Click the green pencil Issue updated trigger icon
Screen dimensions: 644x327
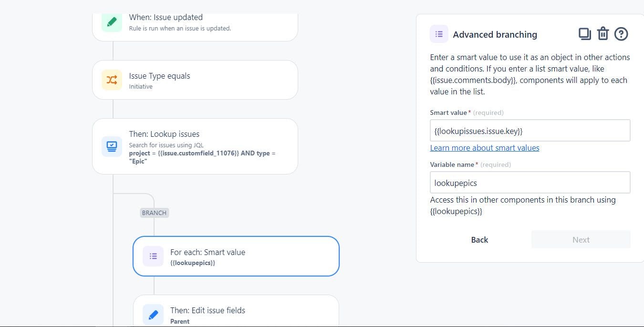(112, 22)
